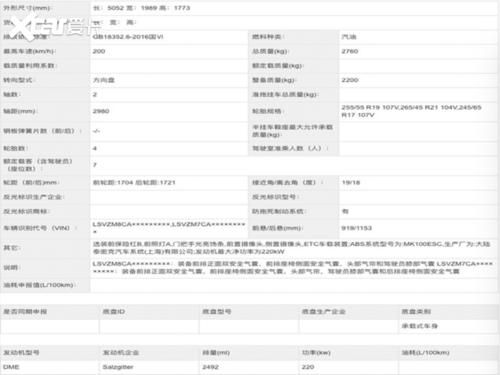Image resolution: width=500 pixels, height=375 pixels.
Task: Select the 底盘类别 column header
Action: coord(416,311)
